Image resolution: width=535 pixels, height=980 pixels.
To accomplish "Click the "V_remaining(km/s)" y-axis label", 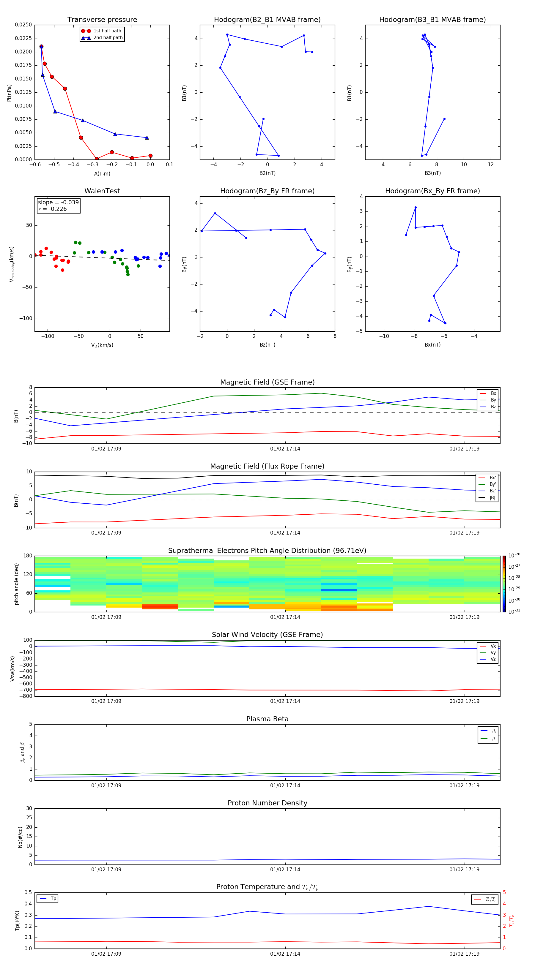I will click(x=11, y=264).
